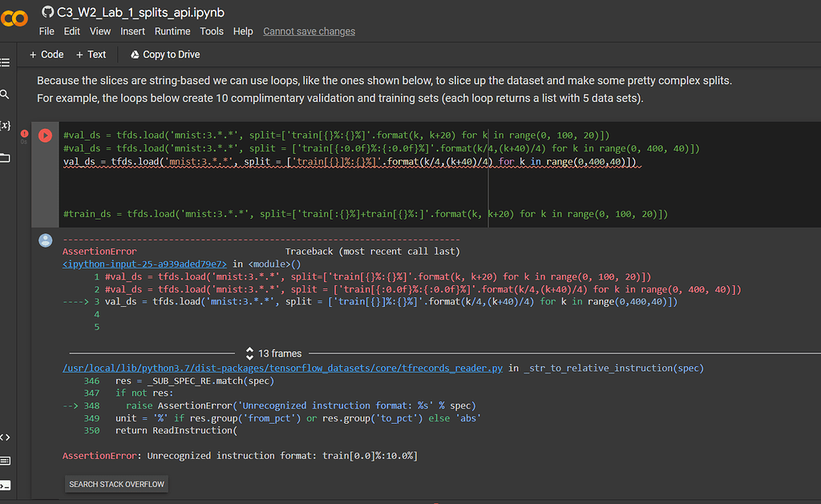Open the Files folder panel

(5, 158)
